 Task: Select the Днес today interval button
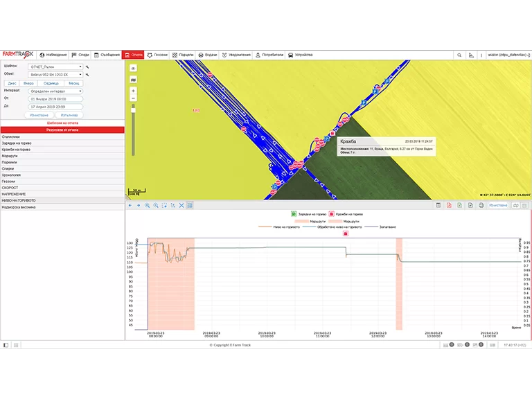pyautogui.click(x=12, y=83)
